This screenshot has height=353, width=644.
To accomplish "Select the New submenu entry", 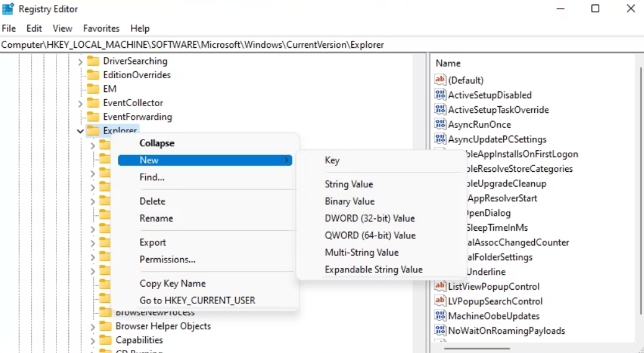I will coord(205,160).
